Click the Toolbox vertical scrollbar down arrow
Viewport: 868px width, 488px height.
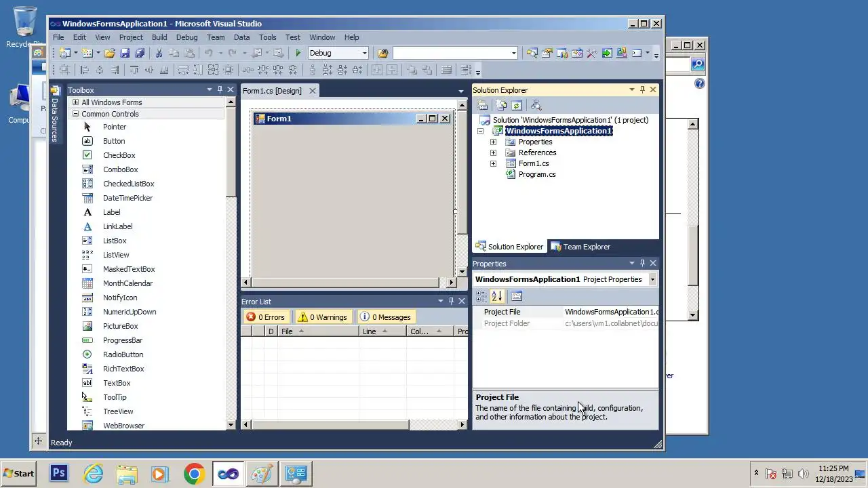pyautogui.click(x=231, y=425)
